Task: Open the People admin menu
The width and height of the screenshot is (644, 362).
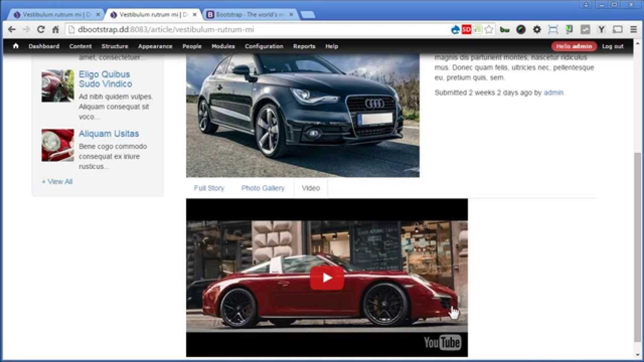Action: click(192, 46)
